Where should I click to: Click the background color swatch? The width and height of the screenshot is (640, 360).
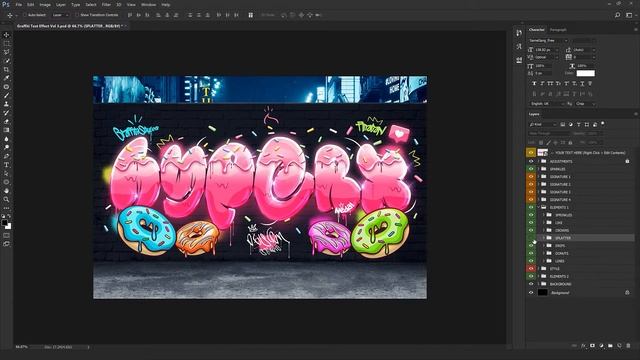[9, 226]
